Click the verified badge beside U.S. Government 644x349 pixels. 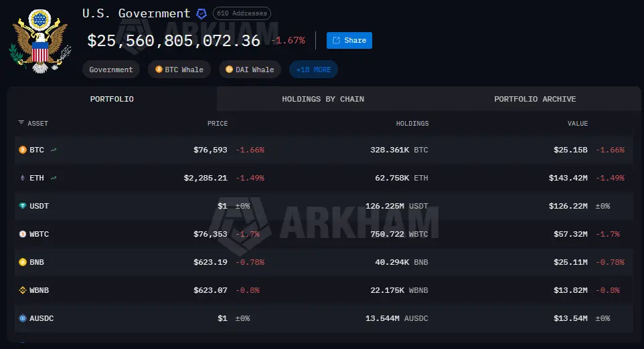(x=201, y=13)
